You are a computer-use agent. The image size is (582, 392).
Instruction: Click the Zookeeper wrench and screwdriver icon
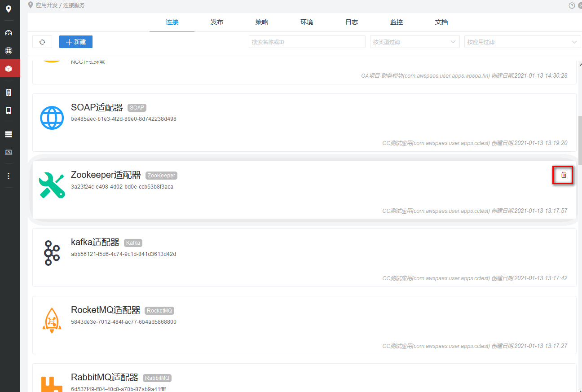(52, 185)
